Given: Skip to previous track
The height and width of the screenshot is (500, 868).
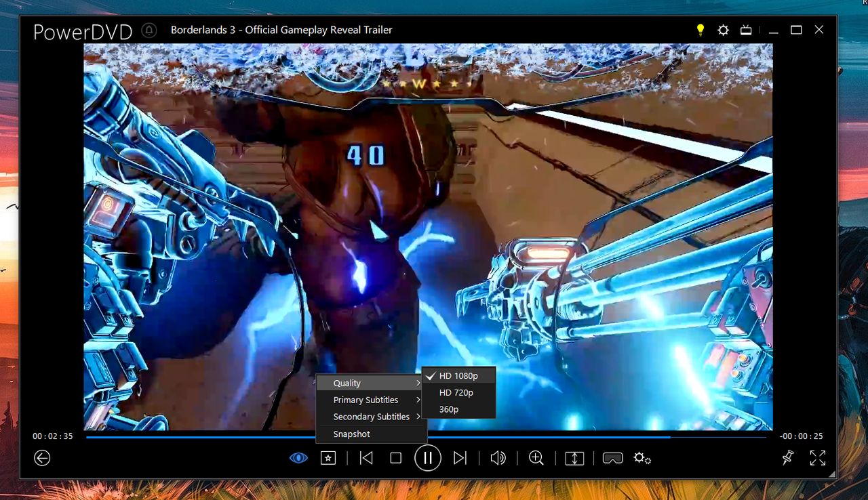Looking at the screenshot, I should (366, 458).
